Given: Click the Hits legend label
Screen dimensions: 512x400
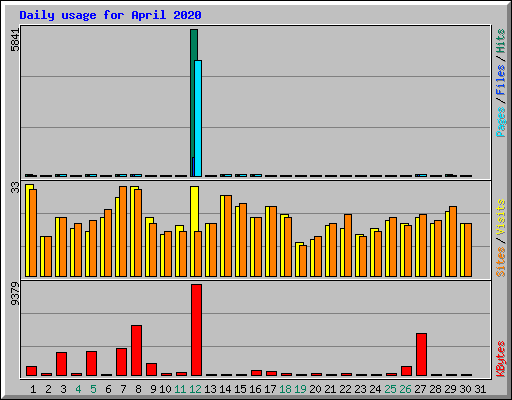Looking at the screenshot, I should [x=500, y=41].
